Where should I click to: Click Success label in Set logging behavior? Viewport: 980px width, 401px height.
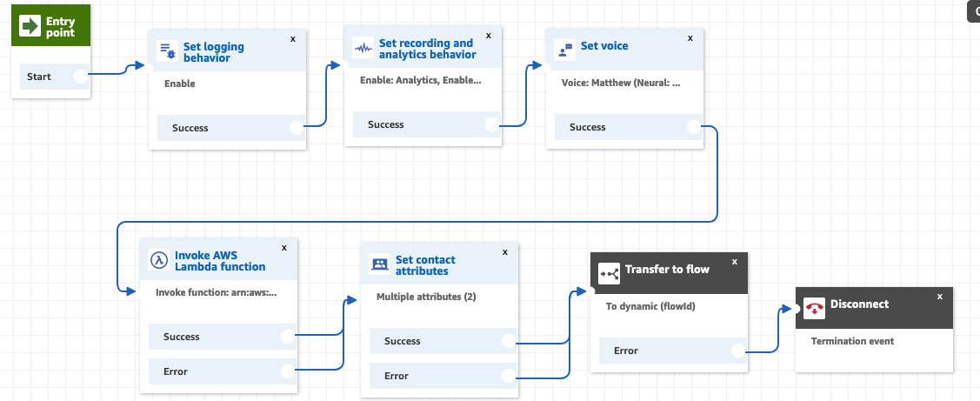coord(190,128)
